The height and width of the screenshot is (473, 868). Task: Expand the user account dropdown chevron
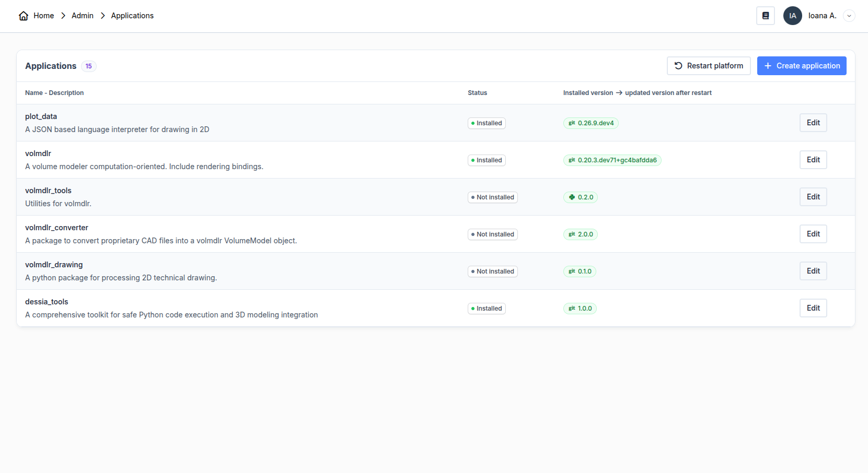click(x=849, y=16)
